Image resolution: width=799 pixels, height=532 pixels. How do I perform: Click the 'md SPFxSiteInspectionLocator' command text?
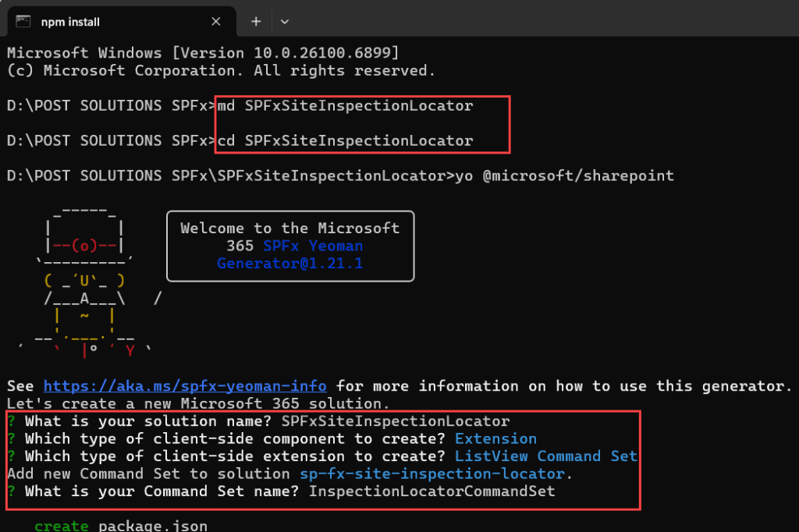pyautogui.click(x=346, y=106)
